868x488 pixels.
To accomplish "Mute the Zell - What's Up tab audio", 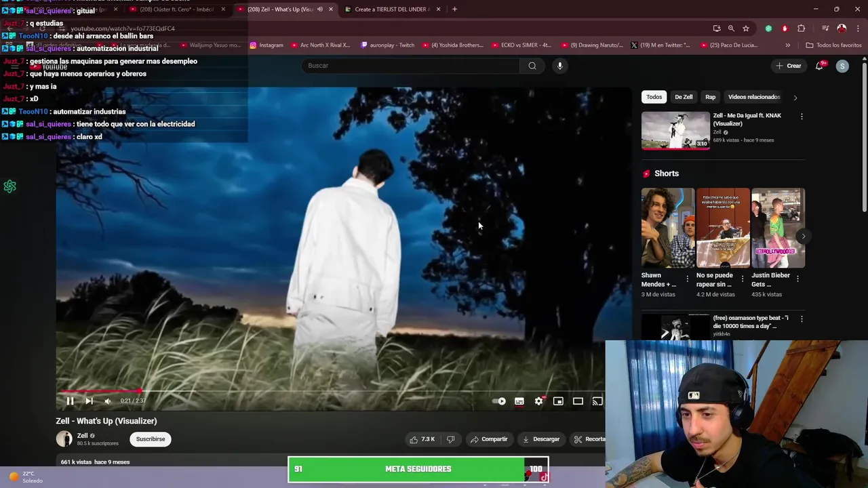I will point(319,9).
